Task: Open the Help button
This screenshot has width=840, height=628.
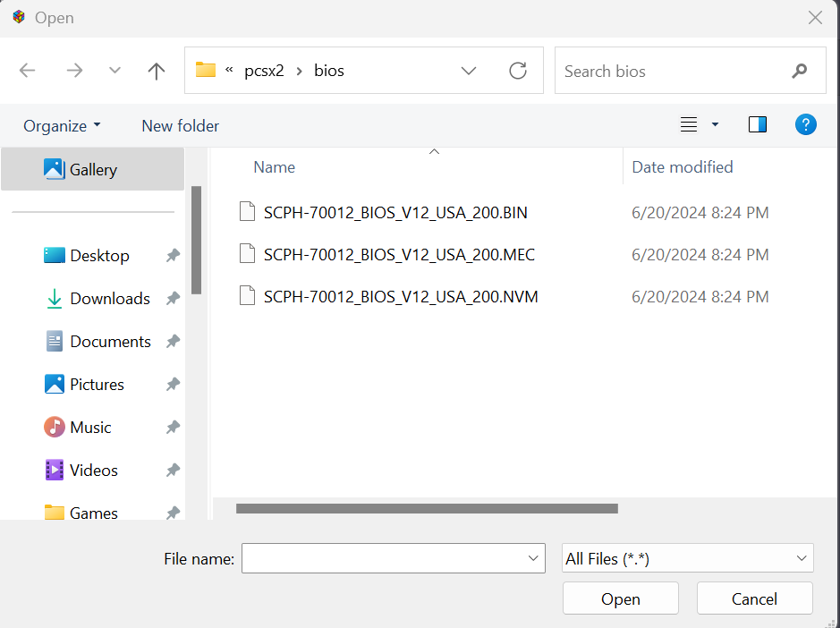Action: pyautogui.click(x=806, y=125)
